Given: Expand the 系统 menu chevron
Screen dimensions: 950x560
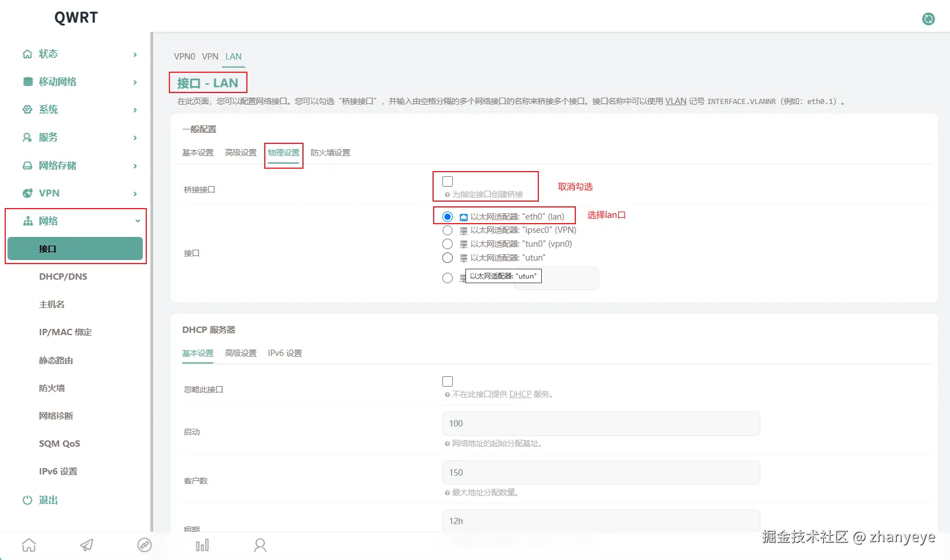Looking at the screenshot, I should point(135,110).
